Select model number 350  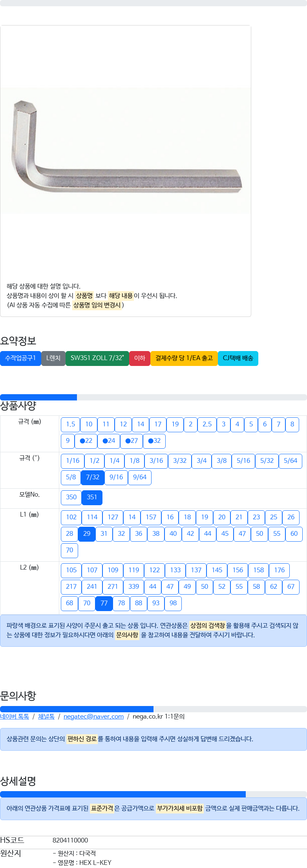71,497
